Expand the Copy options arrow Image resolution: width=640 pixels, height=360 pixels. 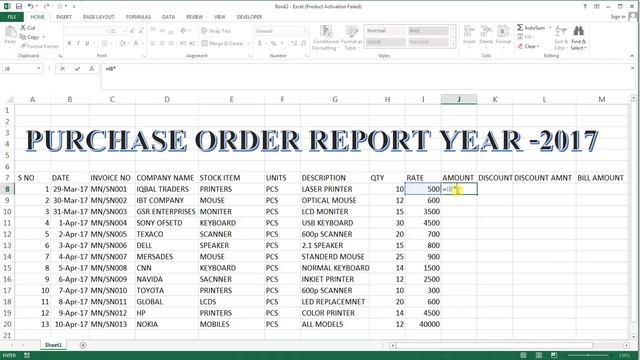point(44,37)
